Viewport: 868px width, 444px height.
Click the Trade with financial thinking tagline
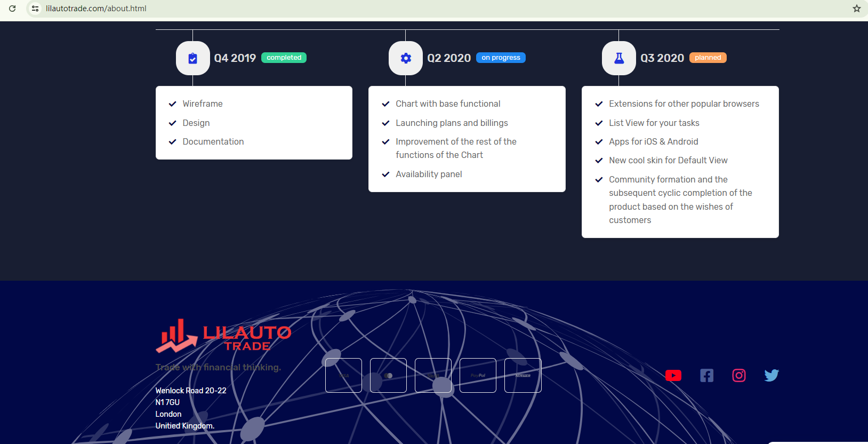[x=218, y=367]
